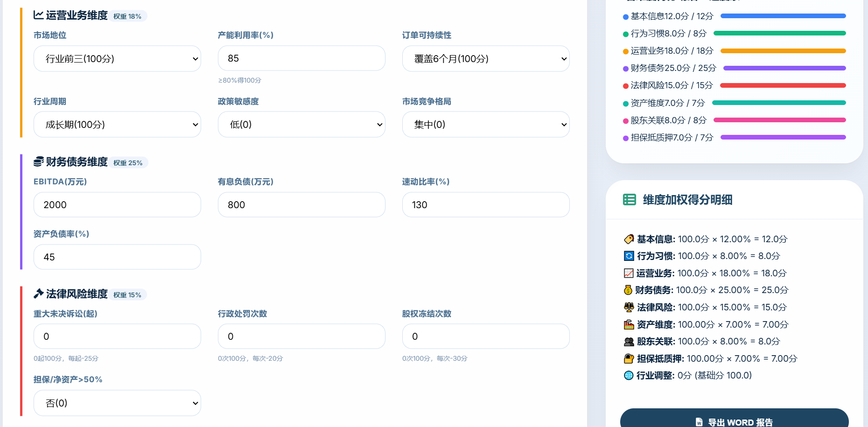Click the 担保抵质押 violet progress bar

[783, 137]
